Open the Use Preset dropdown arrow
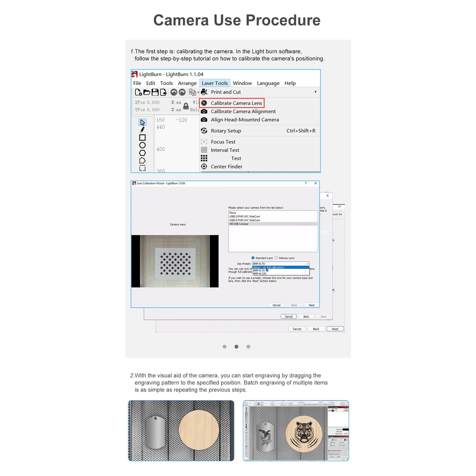Screen dimensions: 476x476 [307, 264]
